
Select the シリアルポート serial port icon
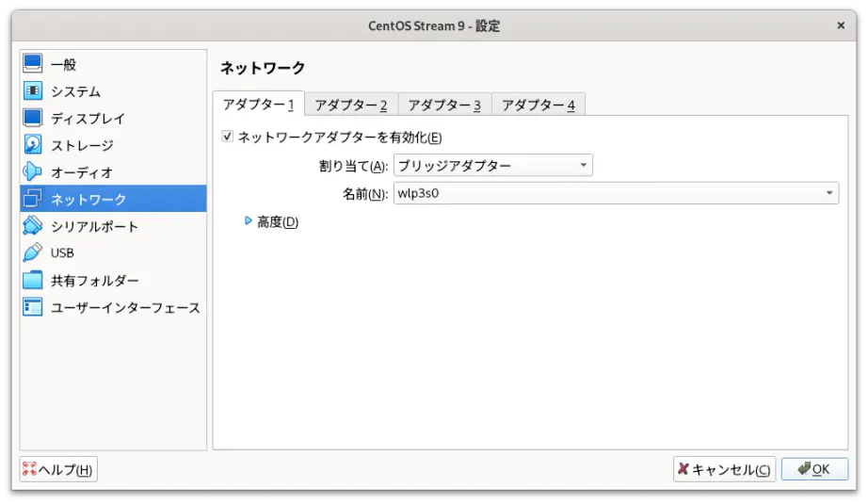tap(32, 225)
